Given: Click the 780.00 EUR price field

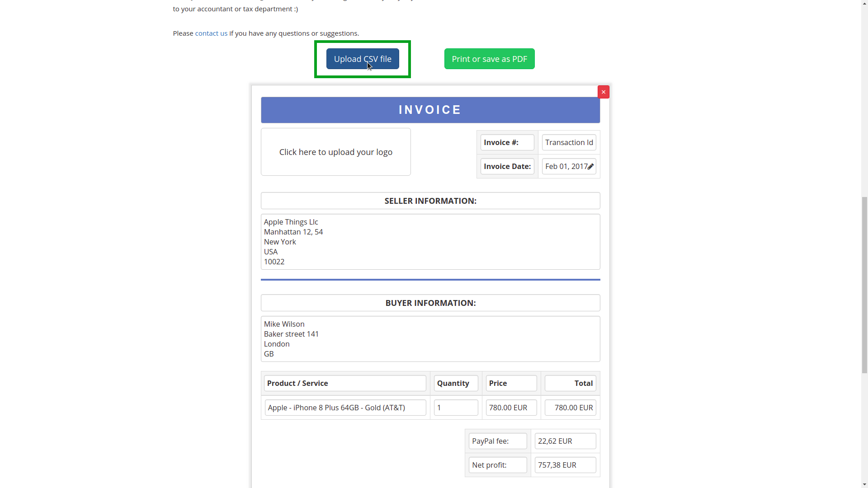Looking at the screenshot, I should (511, 408).
